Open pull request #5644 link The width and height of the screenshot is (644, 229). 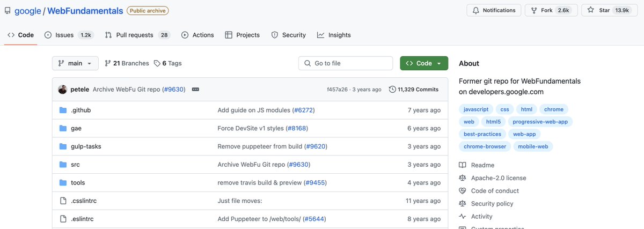[x=314, y=219]
